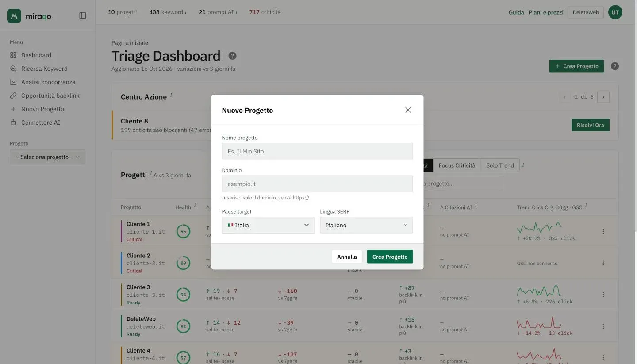The height and width of the screenshot is (364, 637).
Task: Open the three-dot menu for DeleteWeb row
Action: 603,326
